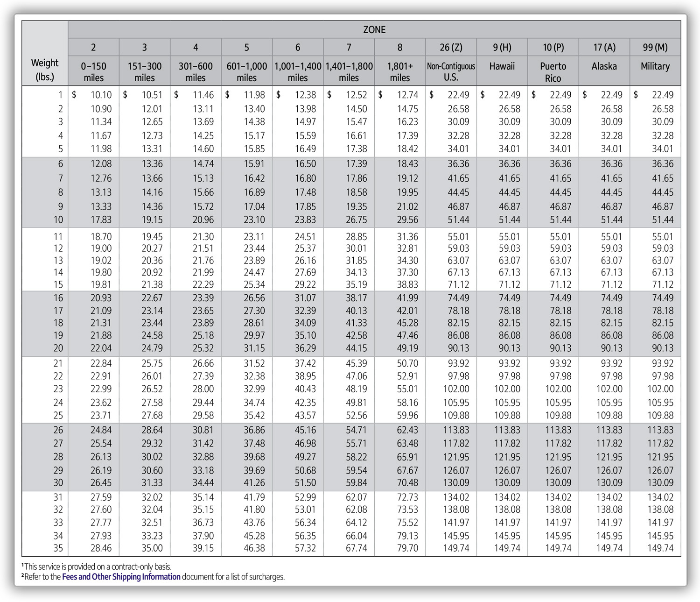Select the 31.07 rate in the 16 lb row
Viewport: 700px width, 602px height.
[305, 297]
